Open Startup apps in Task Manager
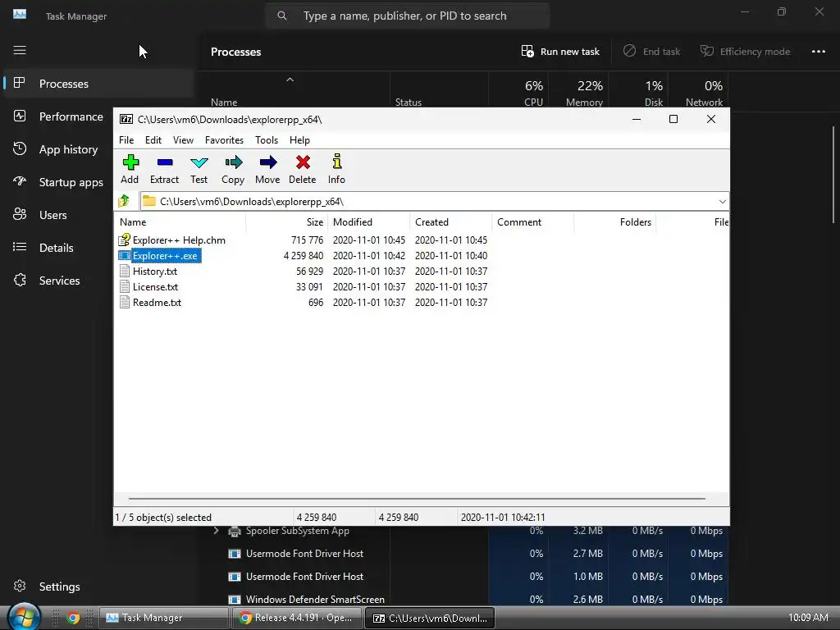 coord(58,182)
